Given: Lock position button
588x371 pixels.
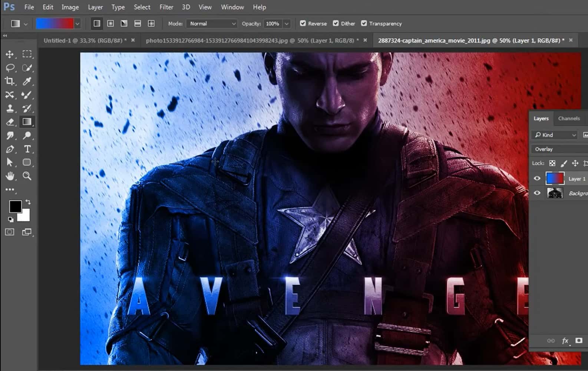Looking at the screenshot, I should pos(575,163).
